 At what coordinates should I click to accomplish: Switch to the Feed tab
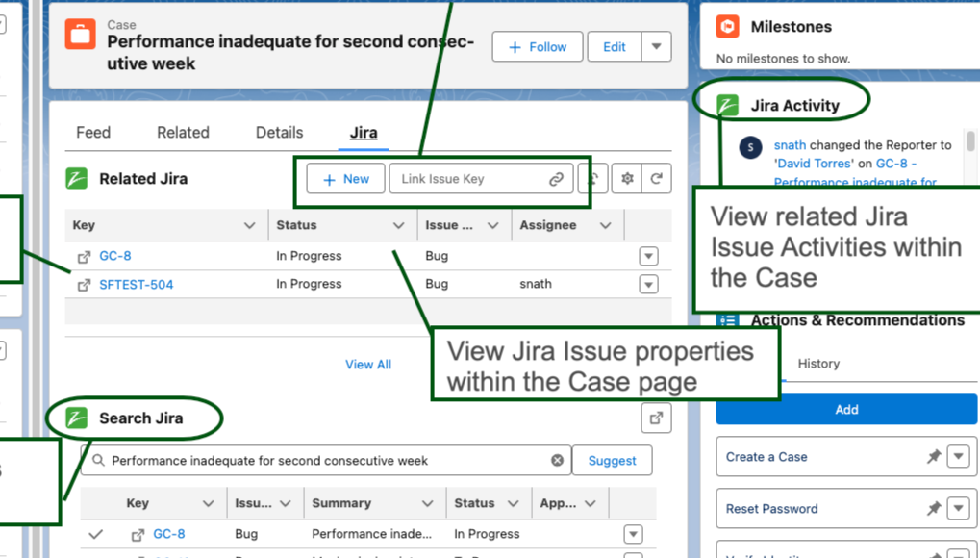coord(92,132)
